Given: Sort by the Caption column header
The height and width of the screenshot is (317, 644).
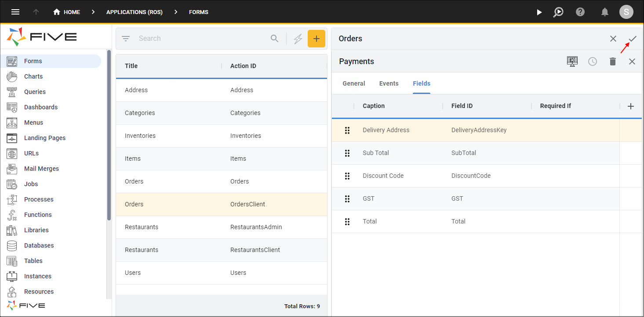Looking at the screenshot, I should [x=374, y=106].
